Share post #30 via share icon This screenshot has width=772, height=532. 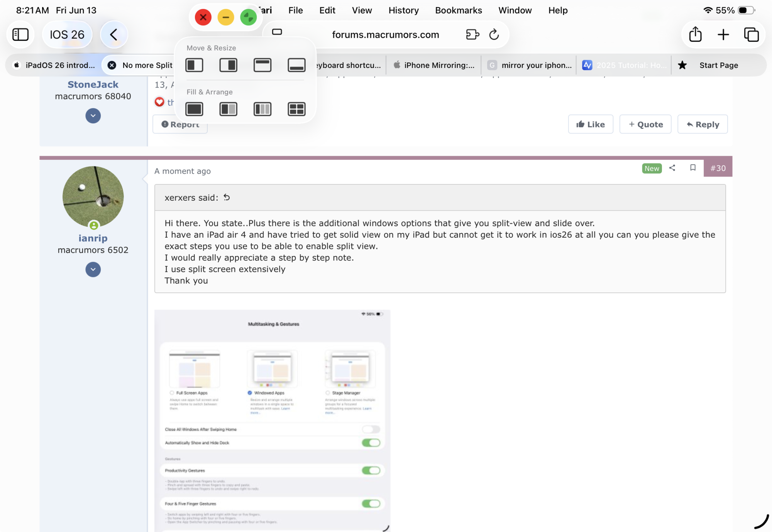[x=672, y=168]
